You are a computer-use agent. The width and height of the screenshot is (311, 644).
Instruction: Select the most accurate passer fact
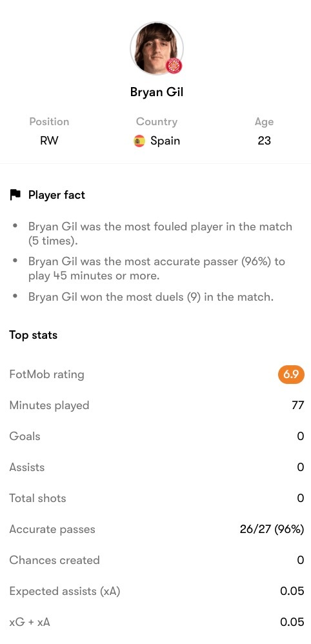tap(157, 268)
